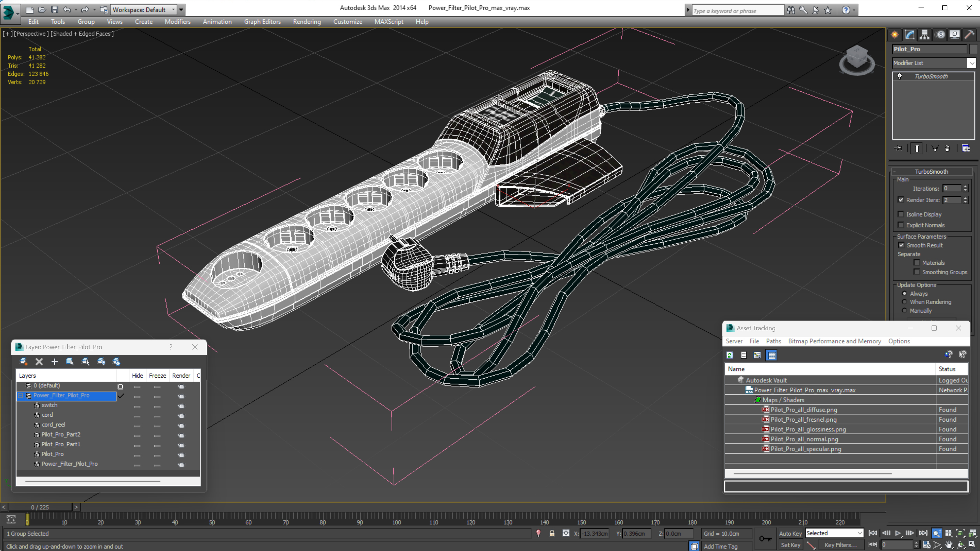Image resolution: width=980 pixels, height=551 pixels.
Task: Select the Undo tool in toolbar
Action: pyautogui.click(x=67, y=9)
